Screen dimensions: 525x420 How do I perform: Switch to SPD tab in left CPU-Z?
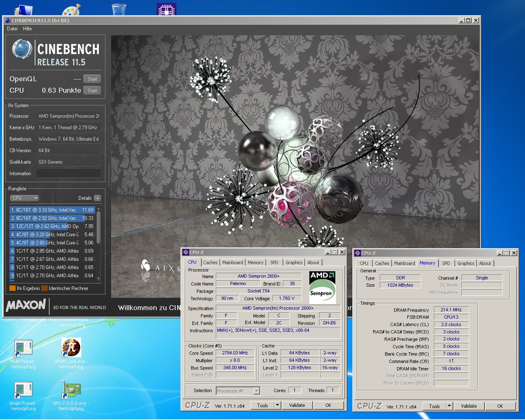[274, 262]
